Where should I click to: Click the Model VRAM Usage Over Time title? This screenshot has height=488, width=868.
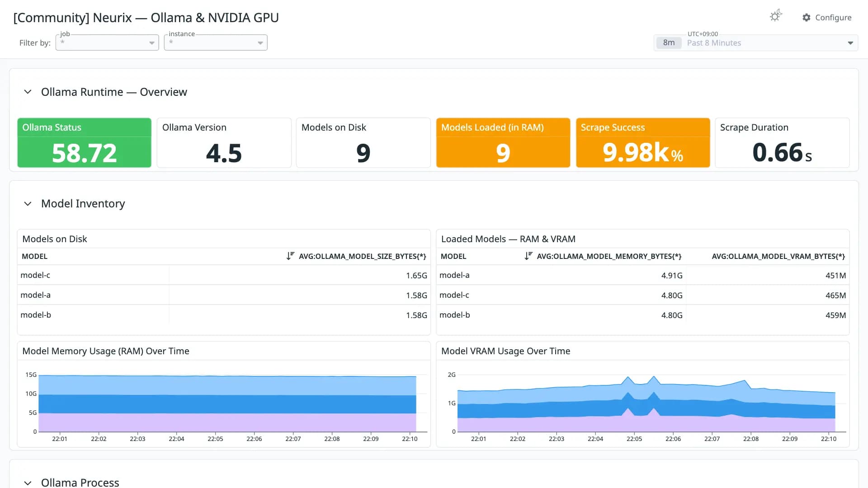click(505, 351)
